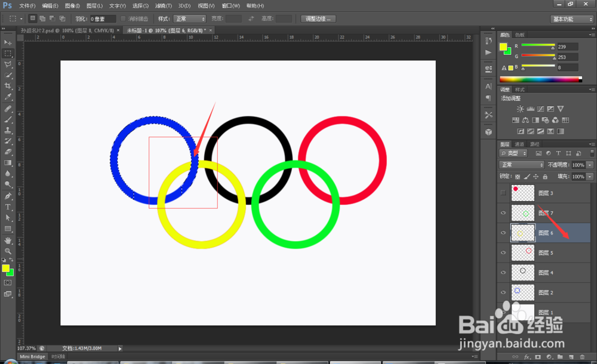Screen dimensions: 597x364
Task: Add a Curves adjustment
Action: pyautogui.click(x=541, y=109)
